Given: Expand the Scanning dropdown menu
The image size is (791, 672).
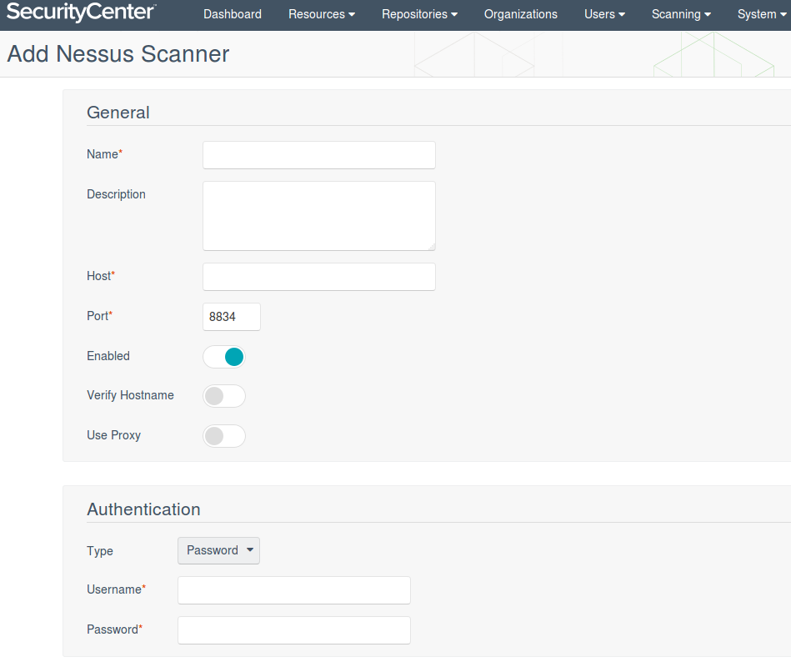Looking at the screenshot, I should point(681,14).
